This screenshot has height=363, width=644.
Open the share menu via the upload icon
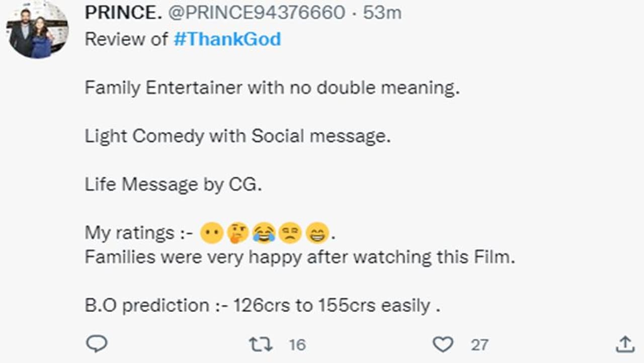(624, 344)
